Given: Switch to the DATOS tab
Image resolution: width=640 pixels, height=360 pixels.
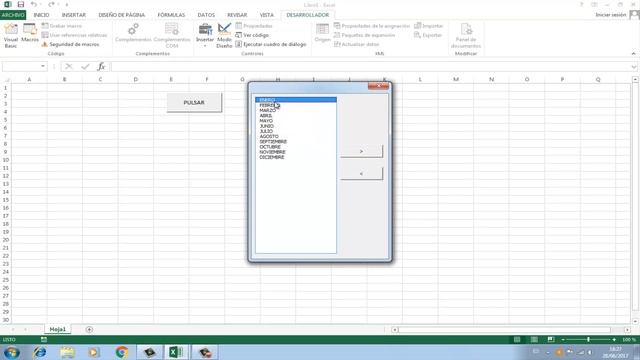Looking at the screenshot, I should pyautogui.click(x=206, y=15).
